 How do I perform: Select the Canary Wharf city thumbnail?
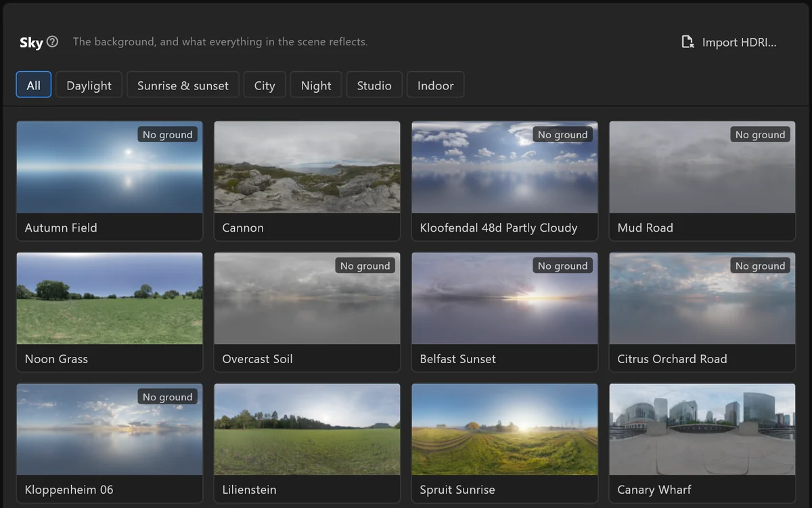coord(702,429)
